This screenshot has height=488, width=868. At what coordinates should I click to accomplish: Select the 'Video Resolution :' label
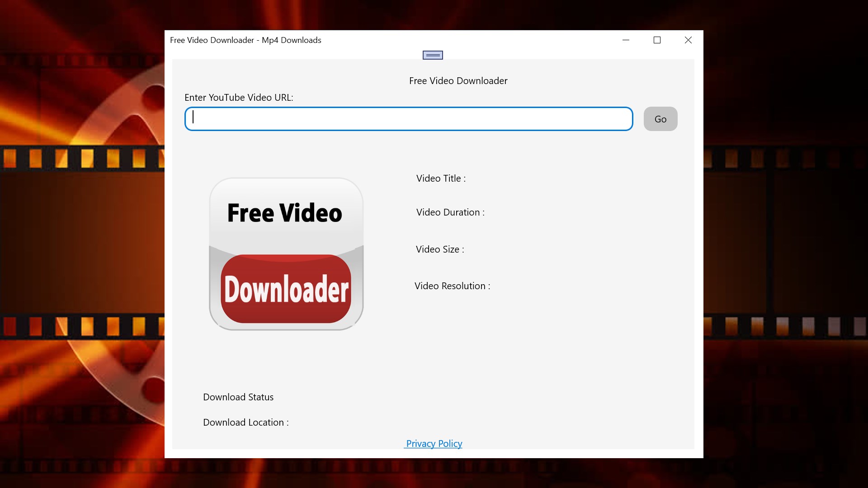click(x=452, y=286)
